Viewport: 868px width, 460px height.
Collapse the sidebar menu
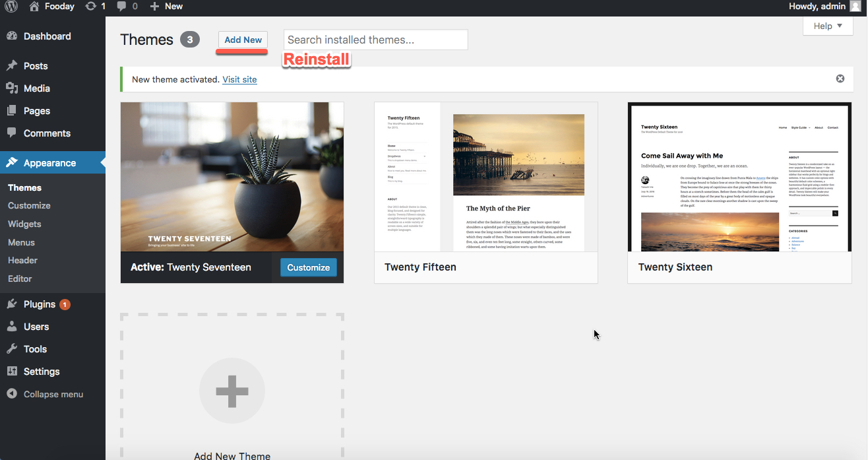[45, 394]
